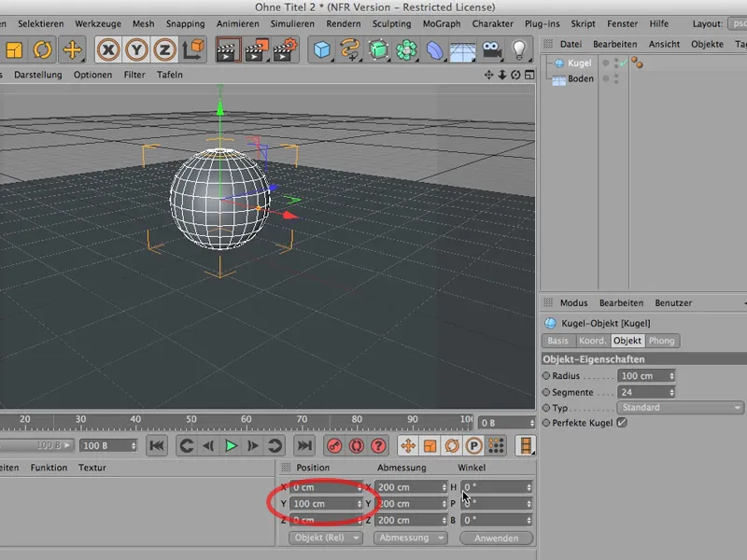Add a light object

pos(519,49)
